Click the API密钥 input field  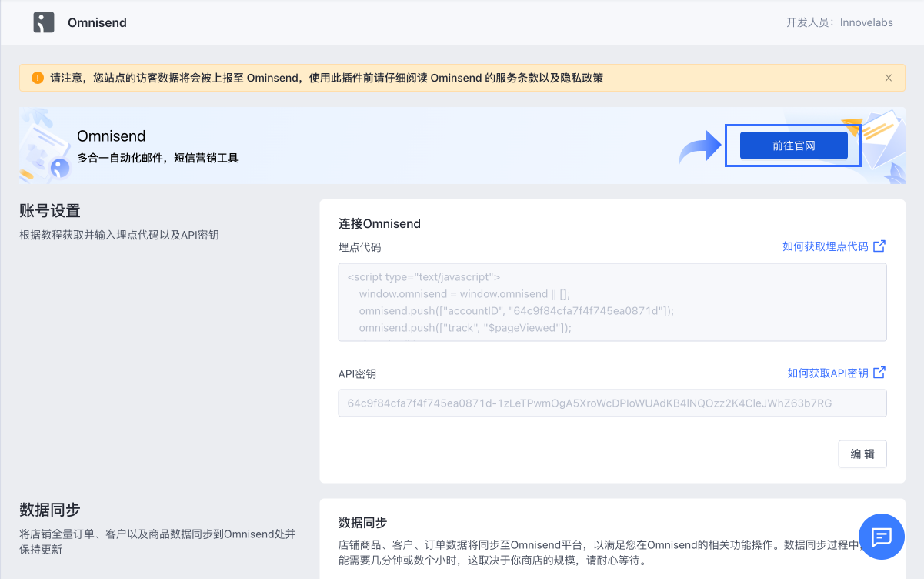coord(612,403)
